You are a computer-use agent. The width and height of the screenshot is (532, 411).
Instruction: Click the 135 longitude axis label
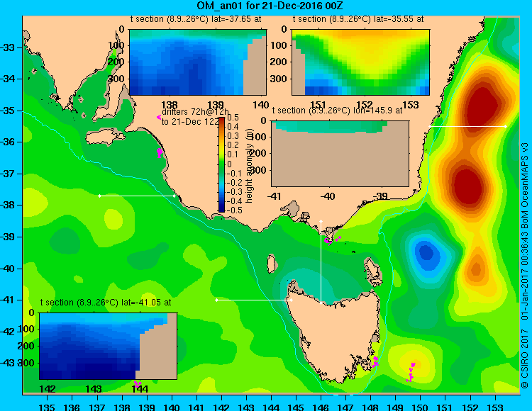pyautogui.click(x=47, y=407)
